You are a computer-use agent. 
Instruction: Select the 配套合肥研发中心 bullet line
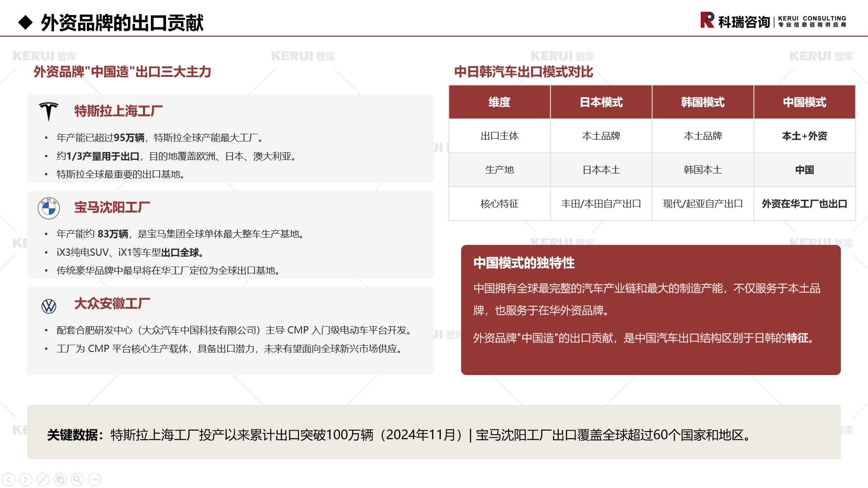point(234,330)
